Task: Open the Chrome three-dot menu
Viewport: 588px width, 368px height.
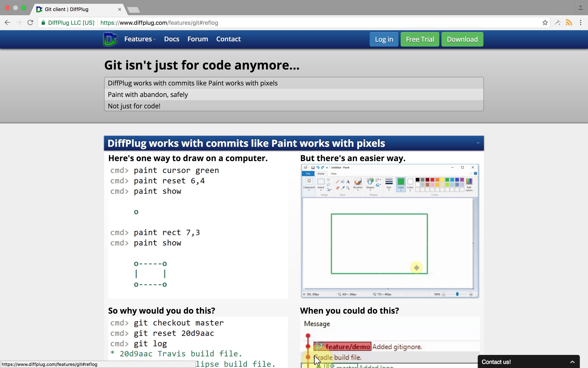Action: pos(581,23)
